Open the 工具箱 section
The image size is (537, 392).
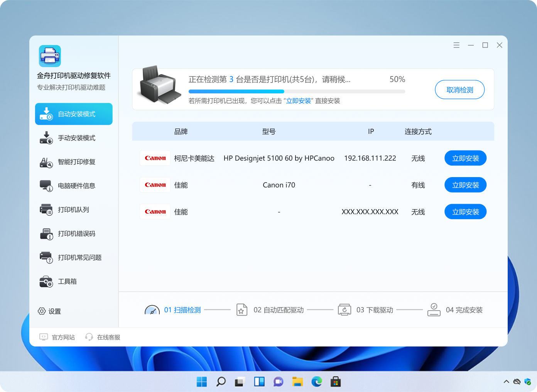pos(73,281)
